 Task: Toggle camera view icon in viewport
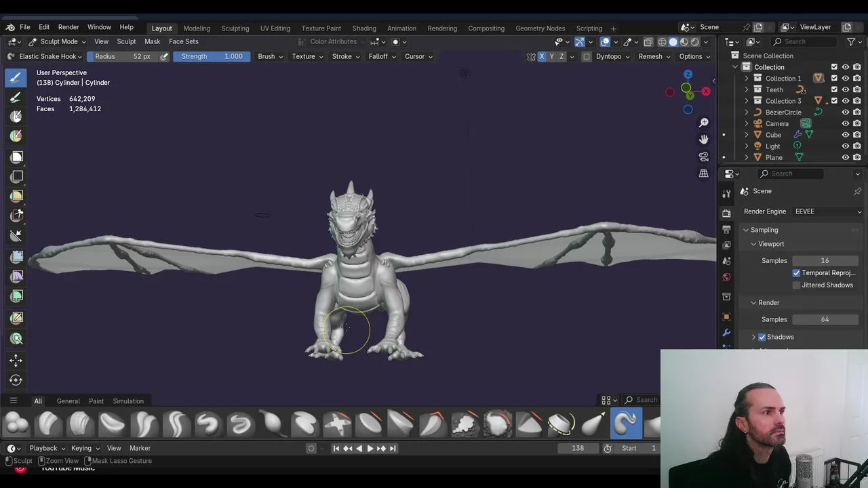(x=703, y=157)
